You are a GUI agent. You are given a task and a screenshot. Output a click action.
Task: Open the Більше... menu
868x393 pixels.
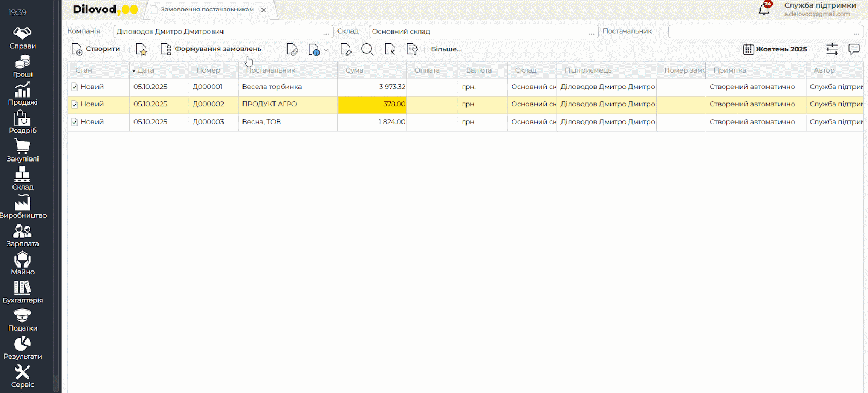(x=446, y=49)
